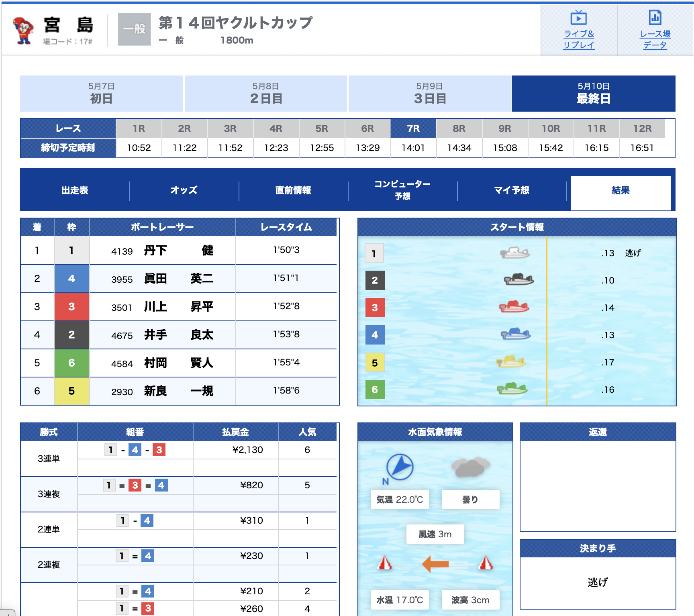Click the レース場データ link text
The height and width of the screenshot is (616, 694).
click(x=655, y=39)
